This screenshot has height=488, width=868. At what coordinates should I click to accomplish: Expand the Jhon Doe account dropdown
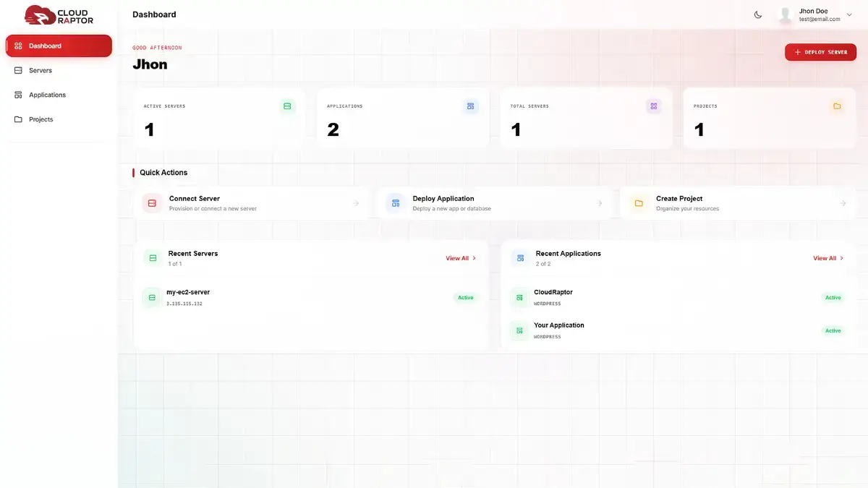tap(849, 14)
